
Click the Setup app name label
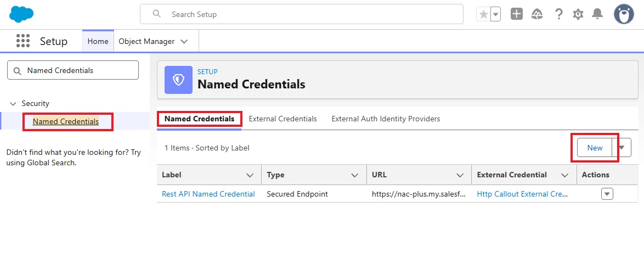pos(53,41)
